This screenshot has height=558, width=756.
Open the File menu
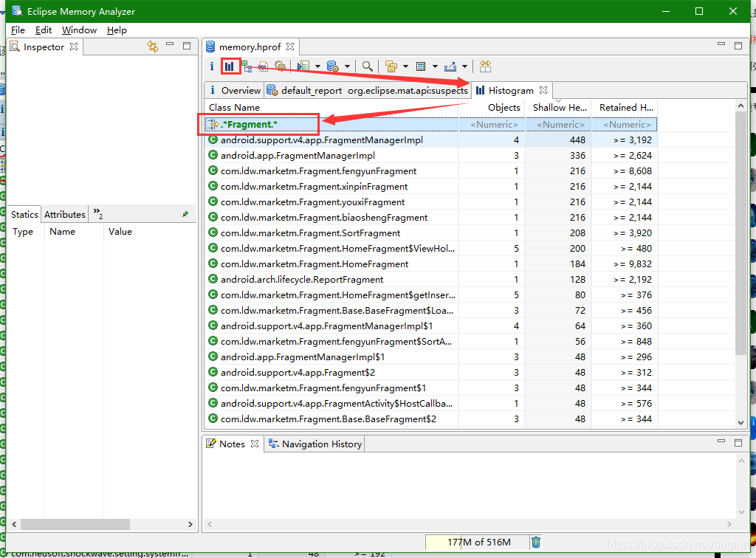click(x=18, y=30)
